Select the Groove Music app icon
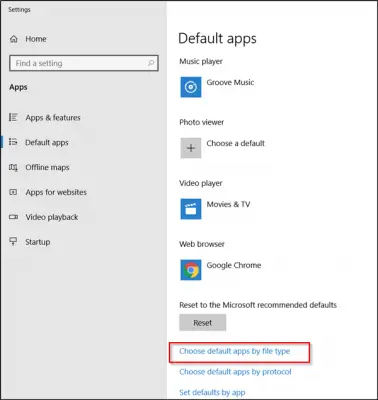The height and width of the screenshot is (400, 378). click(191, 87)
